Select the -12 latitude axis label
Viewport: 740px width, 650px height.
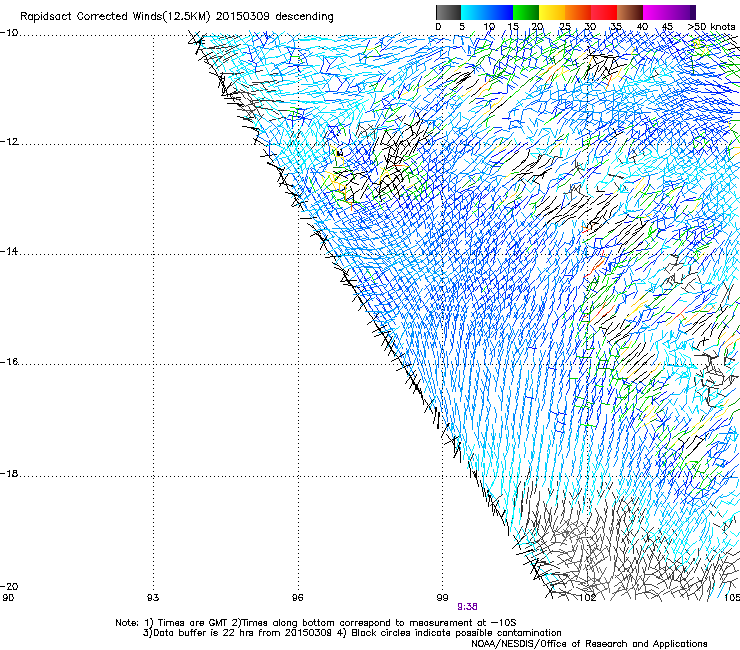[9, 142]
